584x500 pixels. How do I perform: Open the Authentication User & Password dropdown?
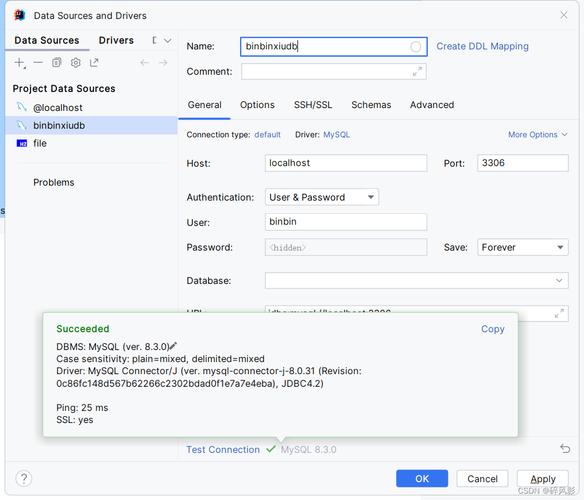322,197
